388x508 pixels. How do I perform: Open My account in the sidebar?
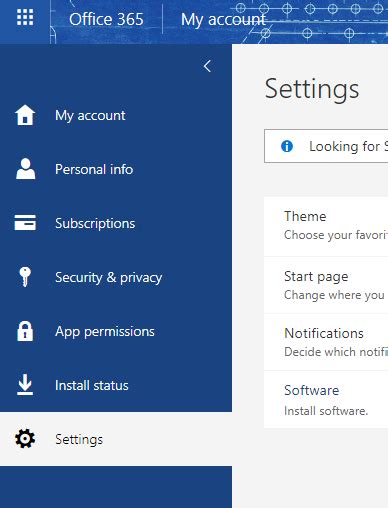pyautogui.click(x=90, y=116)
